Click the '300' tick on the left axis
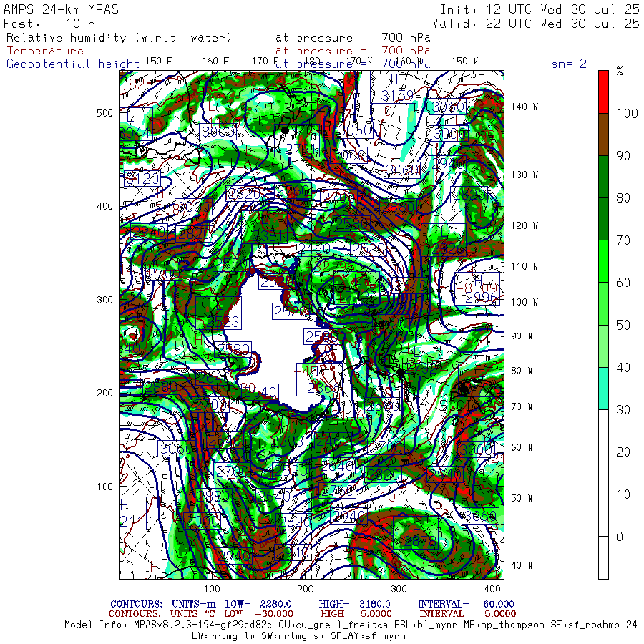This screenshot has height=644, width=644. [x=104, y=300]
